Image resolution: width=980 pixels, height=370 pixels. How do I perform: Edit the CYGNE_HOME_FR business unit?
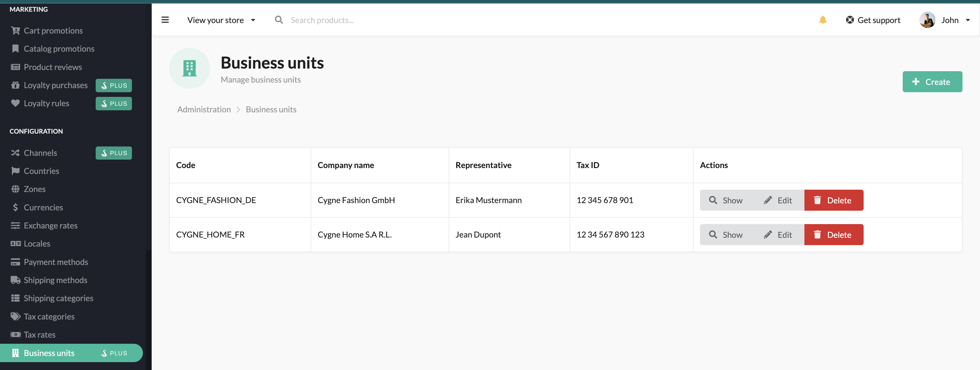click(x=778, y=235)
